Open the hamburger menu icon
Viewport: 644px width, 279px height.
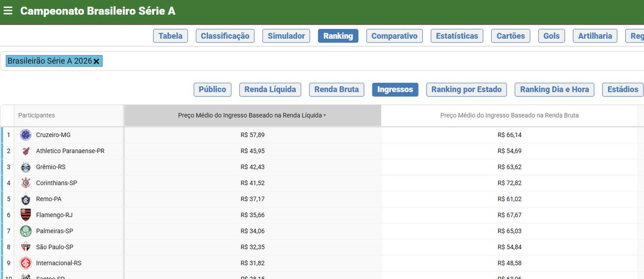tap(8, 11)
